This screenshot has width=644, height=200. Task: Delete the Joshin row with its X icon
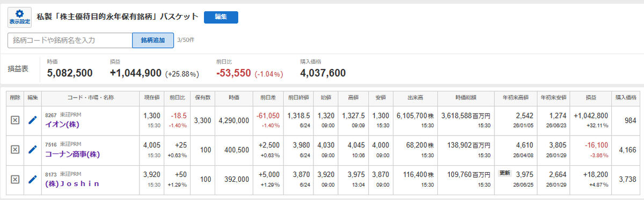click(x=15, y=179)
